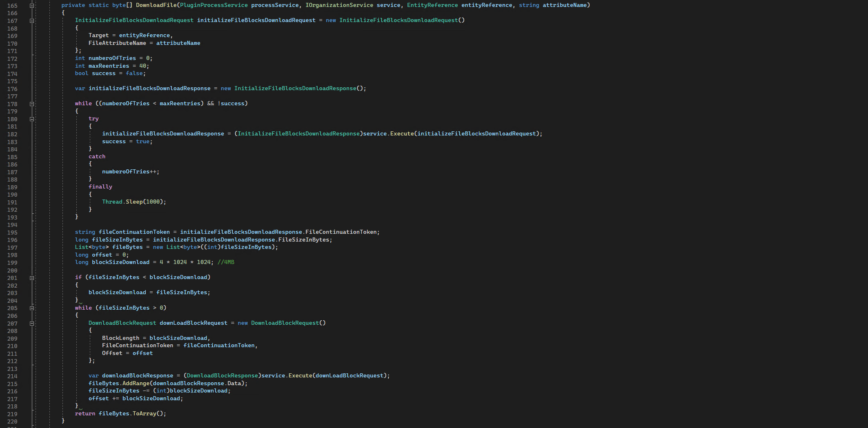Click the finally keyword
This screenshot has height=428, width=868.
(100, 186)
